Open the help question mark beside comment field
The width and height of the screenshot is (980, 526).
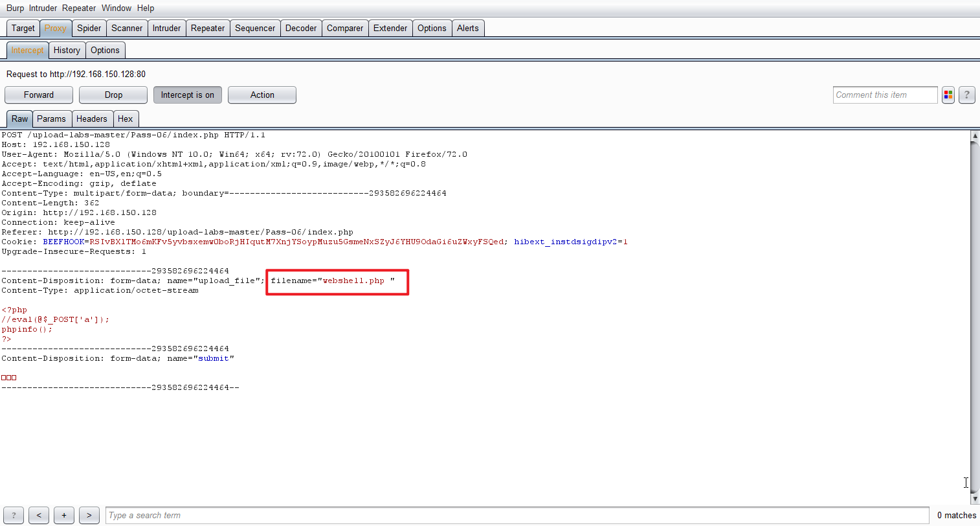click(x=966, y=95)
